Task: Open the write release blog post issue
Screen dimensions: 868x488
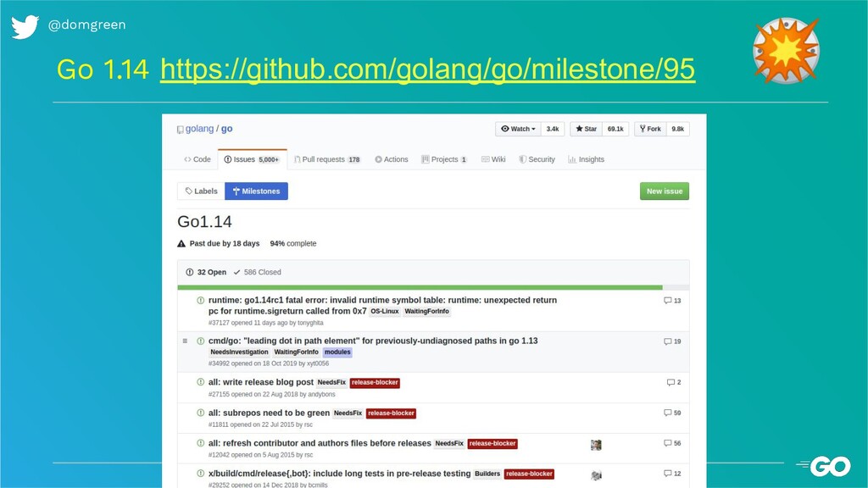Action: coord(261,382)
